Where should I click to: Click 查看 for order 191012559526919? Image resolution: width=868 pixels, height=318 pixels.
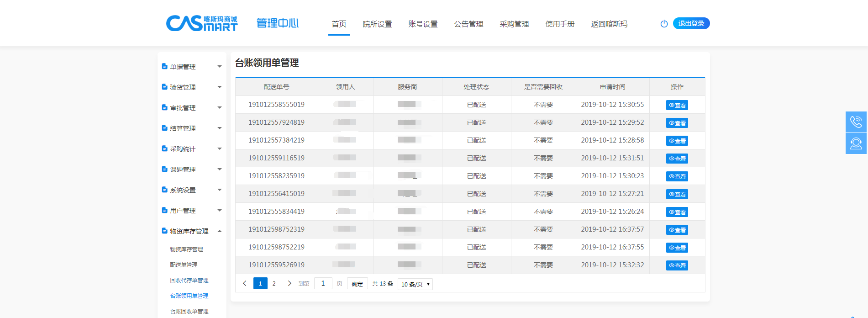click(x=677, y=265)
